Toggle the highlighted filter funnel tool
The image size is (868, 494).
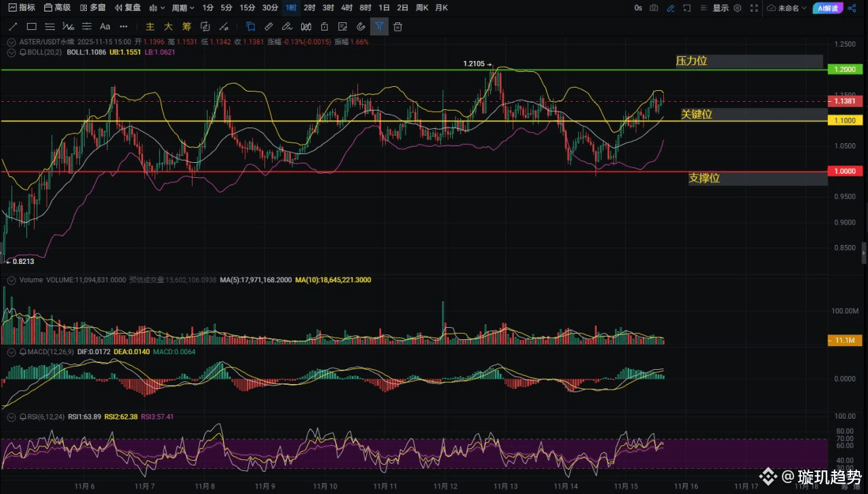379,26
